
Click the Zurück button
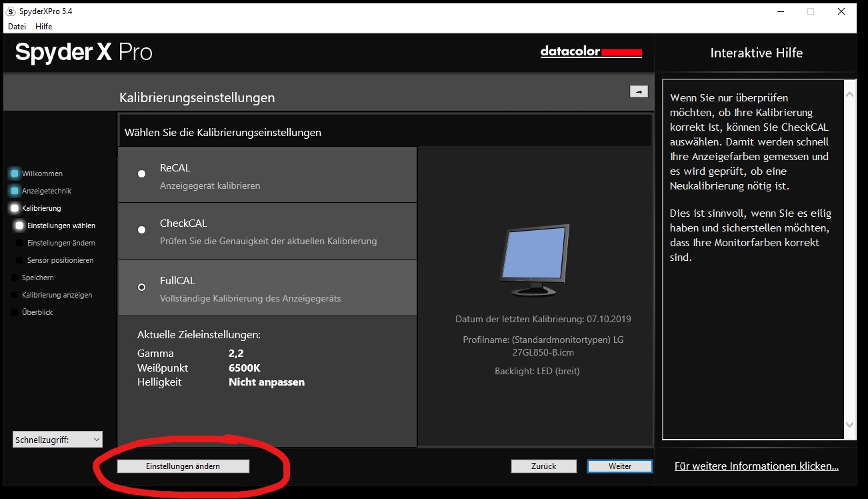543,466
